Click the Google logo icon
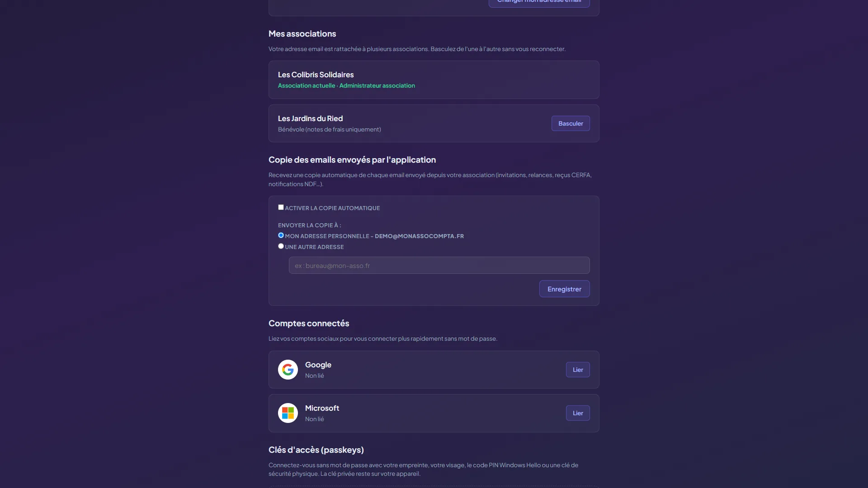 (288, 370)
